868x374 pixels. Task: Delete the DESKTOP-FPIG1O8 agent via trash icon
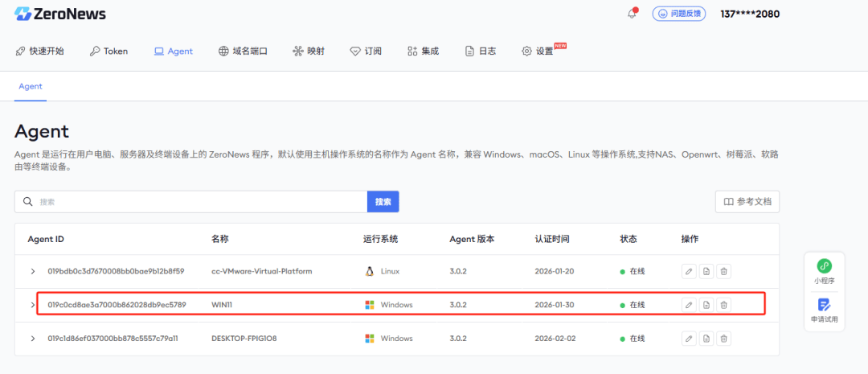coord(724,339)
